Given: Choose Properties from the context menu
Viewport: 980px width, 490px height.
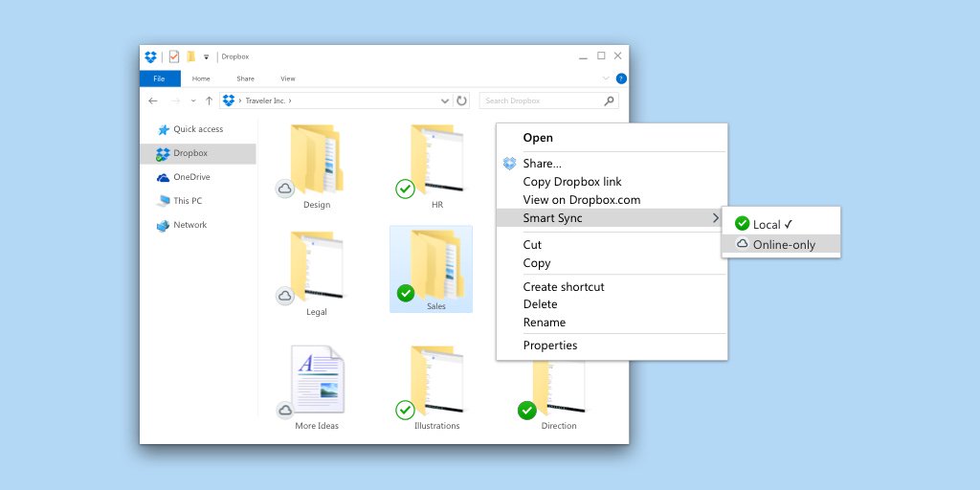Looking at the screenshot, I should coord(612,345).
